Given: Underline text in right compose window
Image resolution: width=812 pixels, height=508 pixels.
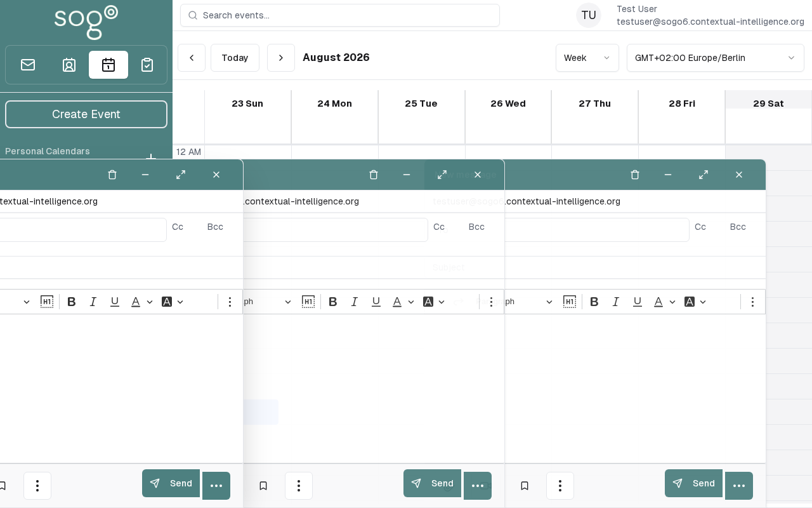Looking at the screenshot, I should point(638,302).
